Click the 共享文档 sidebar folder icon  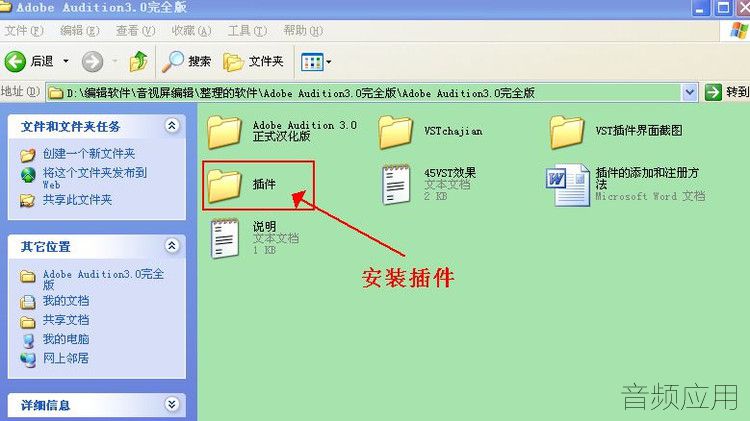coord(28,321)
